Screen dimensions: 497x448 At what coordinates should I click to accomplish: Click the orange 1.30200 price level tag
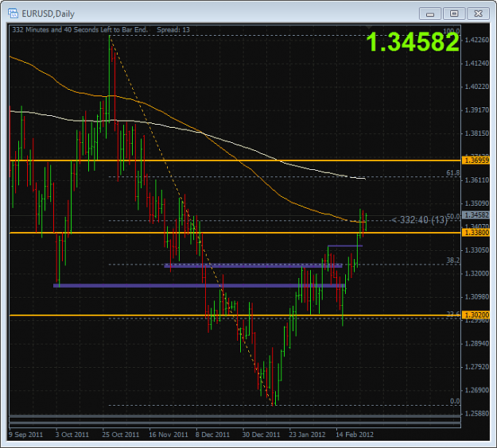476,315
